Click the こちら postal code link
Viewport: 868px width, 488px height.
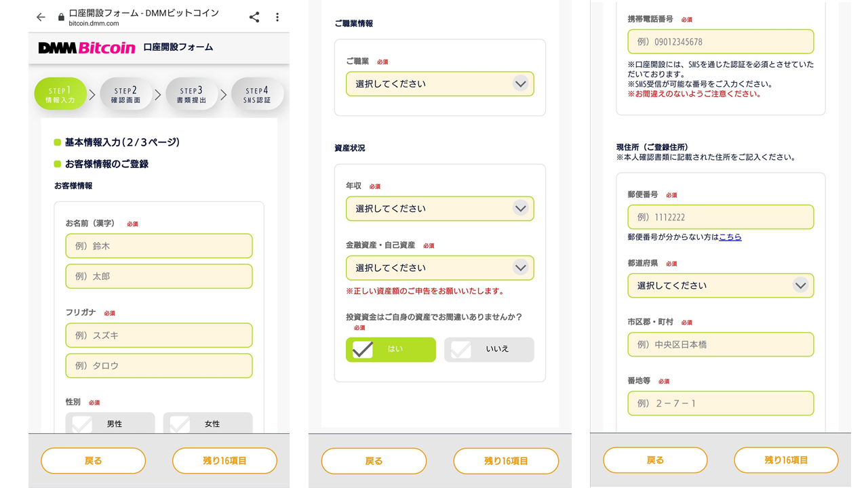730,237
